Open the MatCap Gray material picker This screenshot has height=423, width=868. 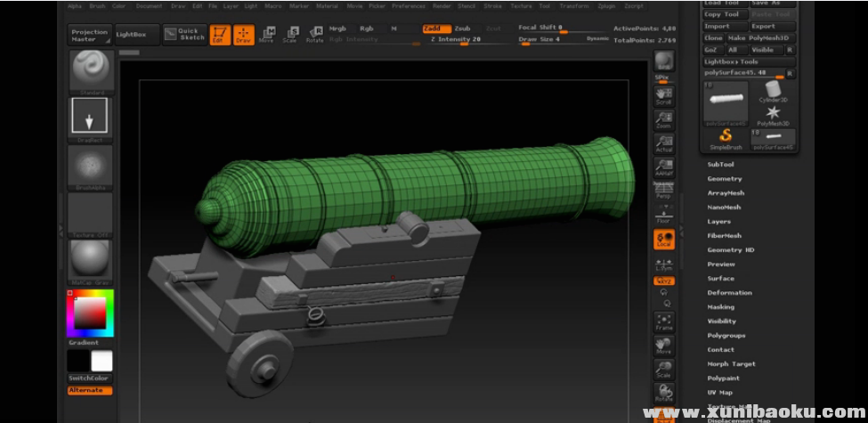point(91,260)
